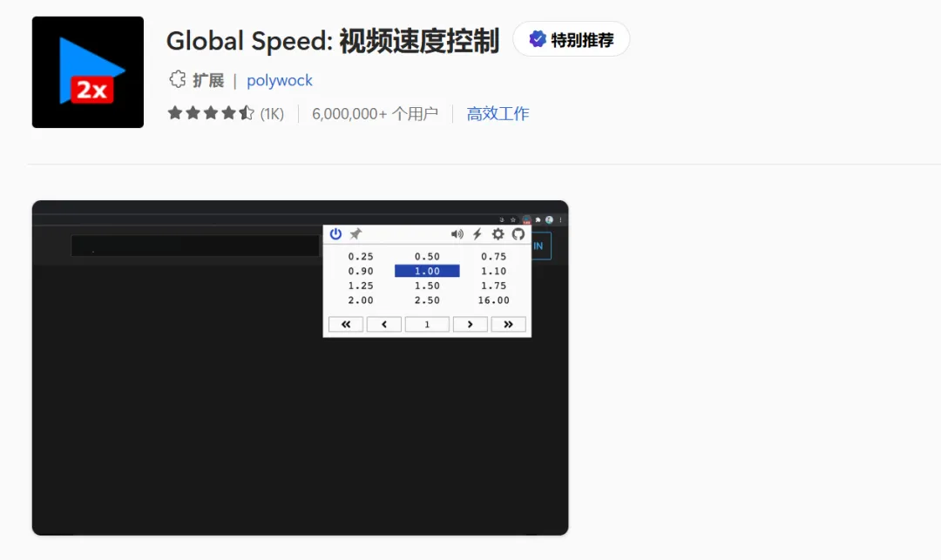Pin the speed popup with pin icon

(355, 233)
